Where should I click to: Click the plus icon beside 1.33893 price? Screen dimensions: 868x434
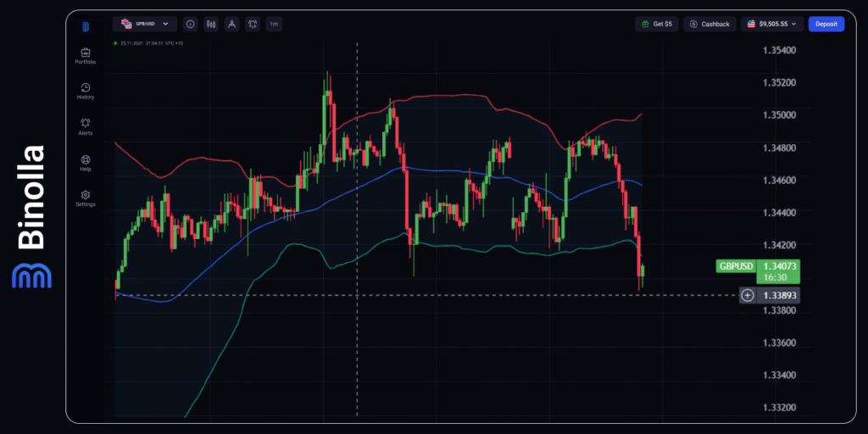click(x=747, y=296)
